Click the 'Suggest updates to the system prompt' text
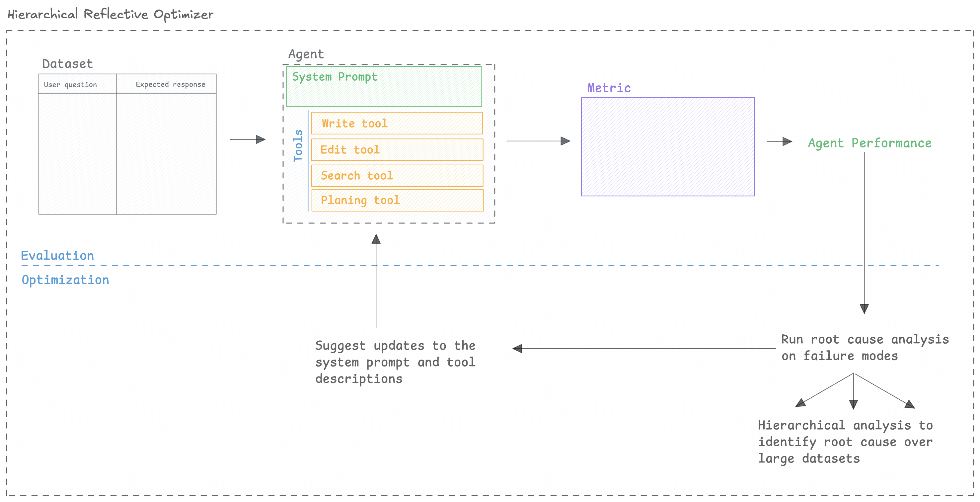 [x=395, y=362]
